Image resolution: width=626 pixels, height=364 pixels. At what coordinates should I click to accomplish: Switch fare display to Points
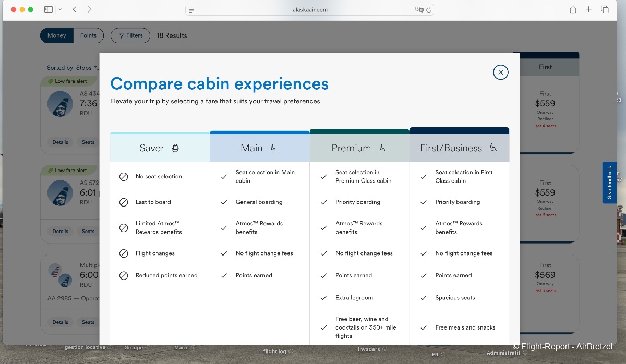(88, 35)
